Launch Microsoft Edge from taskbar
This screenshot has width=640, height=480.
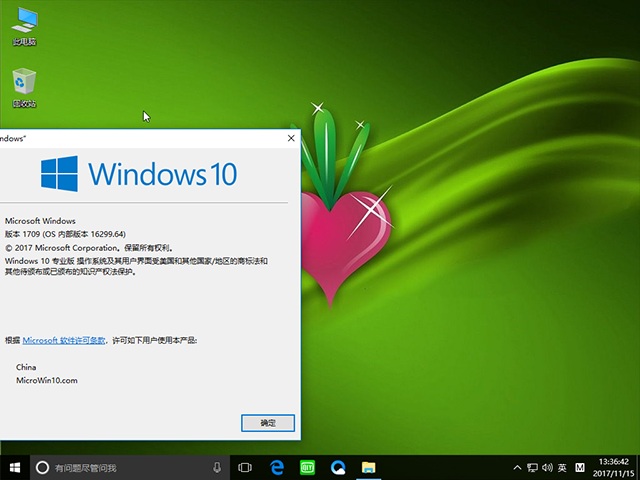(x=277, y=467)
